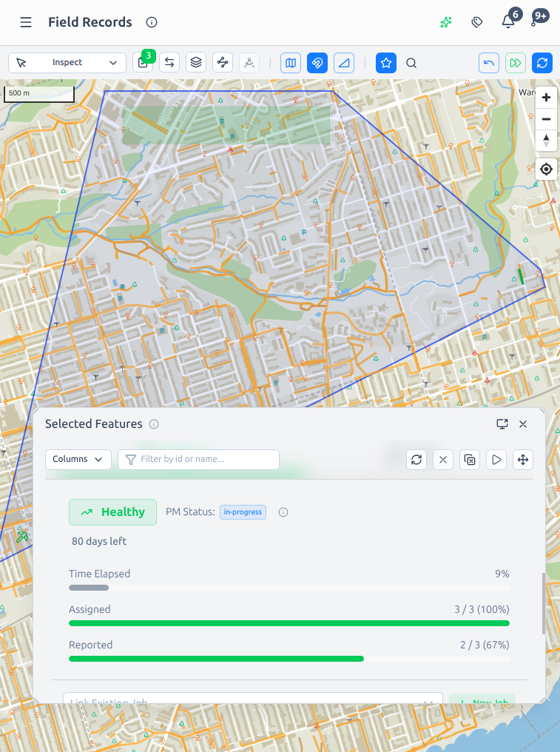Click the Assigned progress bar
Screen dimensions: 560x752
click(x=289, y=623)
